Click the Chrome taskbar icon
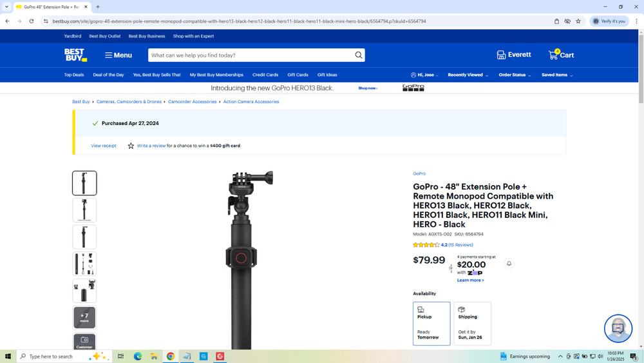This screenshot has width=644, height=363. 171,357
